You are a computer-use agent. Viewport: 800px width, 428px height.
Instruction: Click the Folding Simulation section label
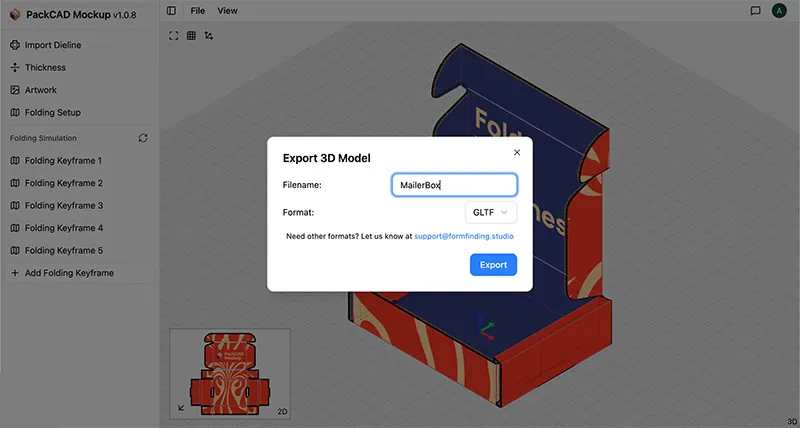tap(43, 138)
